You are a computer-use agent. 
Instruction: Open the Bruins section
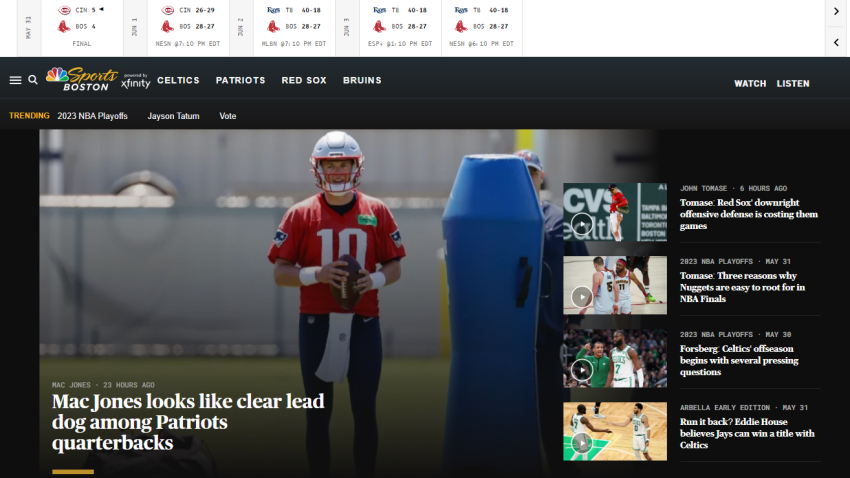[x=362, y=80]
